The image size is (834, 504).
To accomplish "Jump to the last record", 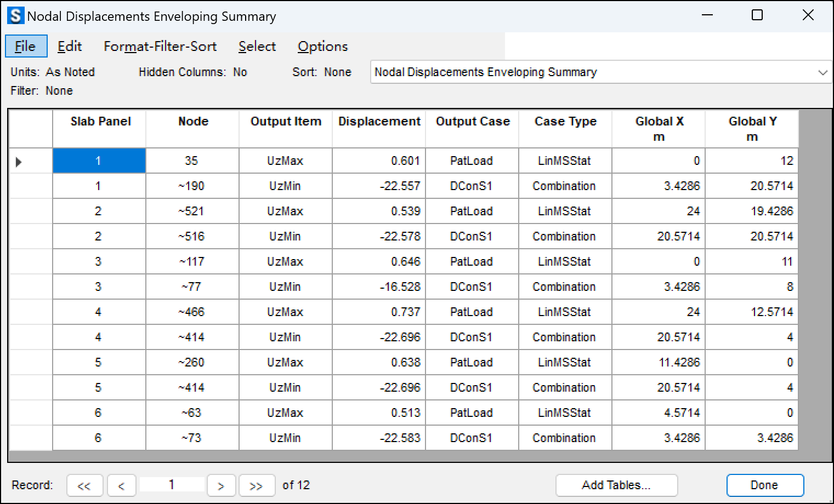I will tap(256, 486).
